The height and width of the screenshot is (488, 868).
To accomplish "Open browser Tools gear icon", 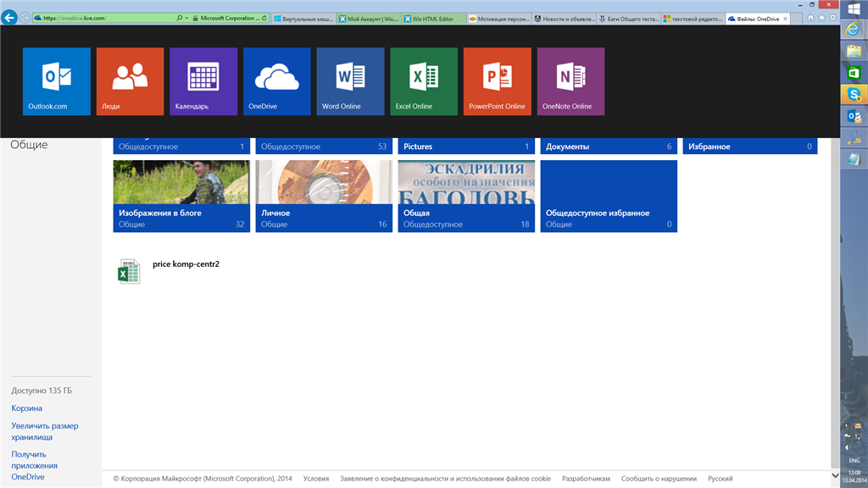I will pyautogui.click(x=832, y=18).
